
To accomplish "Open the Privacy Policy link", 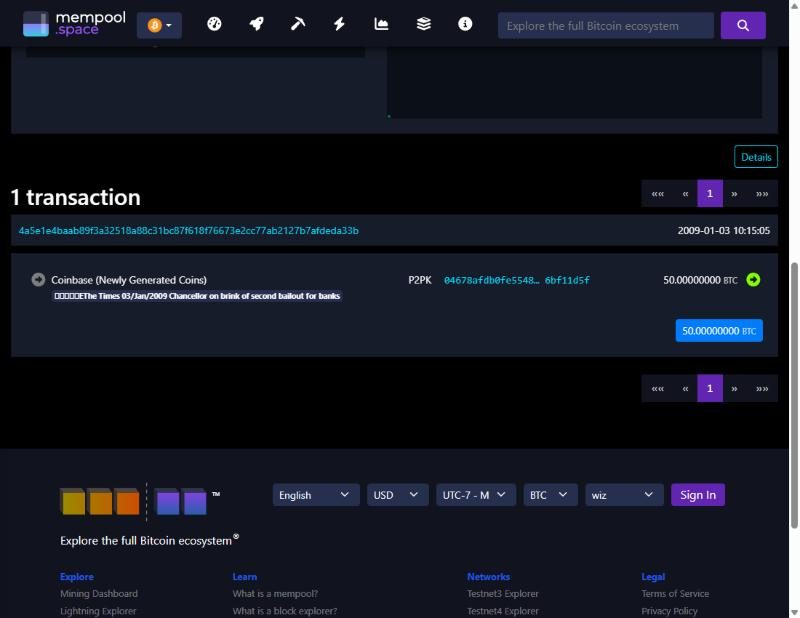I will 669,611.
